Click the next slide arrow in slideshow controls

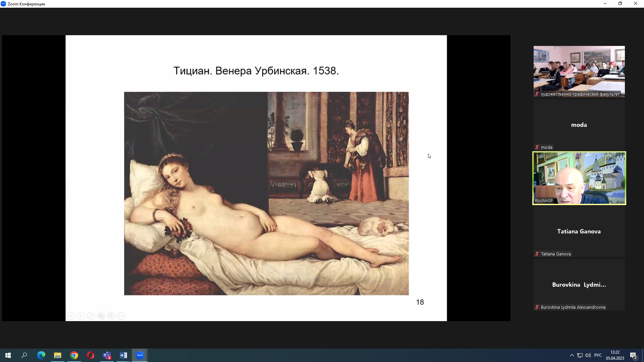(81, 316)
